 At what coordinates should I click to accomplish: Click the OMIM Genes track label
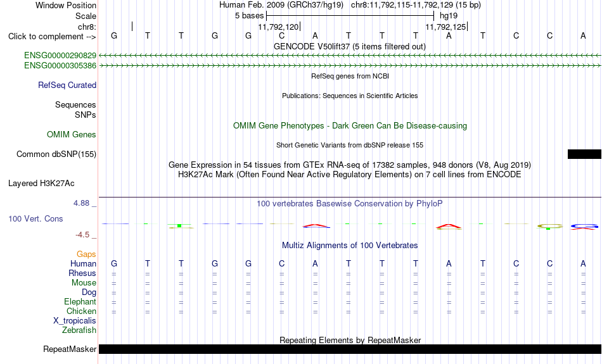click(x=72, y=135)
